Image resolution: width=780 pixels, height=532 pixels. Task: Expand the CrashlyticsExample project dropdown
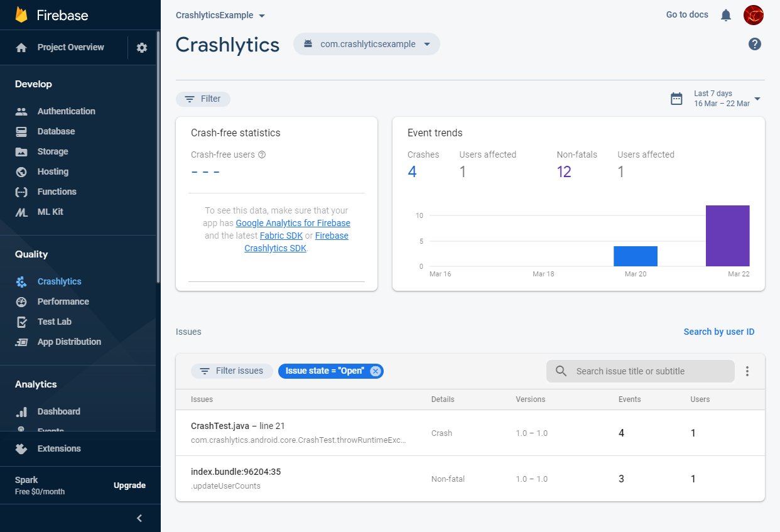tap(220, 15)
